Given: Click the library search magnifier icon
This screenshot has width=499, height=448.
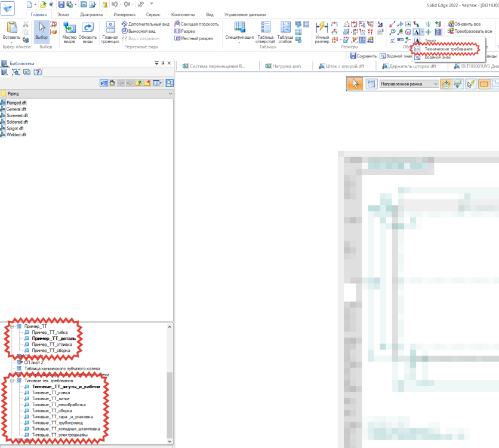Looking at the screenshot, I should (170, 83).
